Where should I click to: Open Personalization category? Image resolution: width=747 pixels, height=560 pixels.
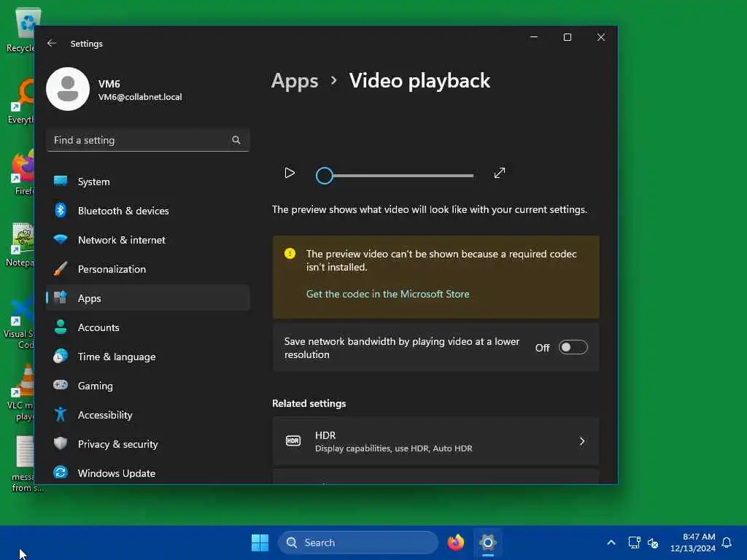(147, 269)
